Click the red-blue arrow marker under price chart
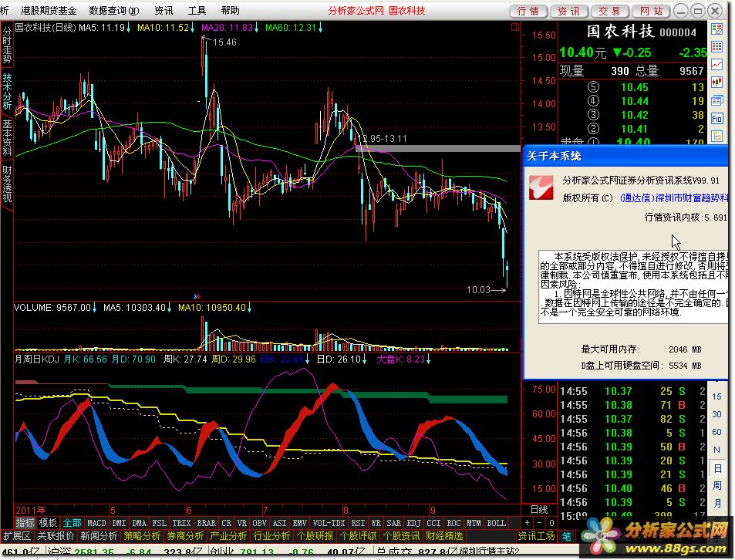 (197, 296)
